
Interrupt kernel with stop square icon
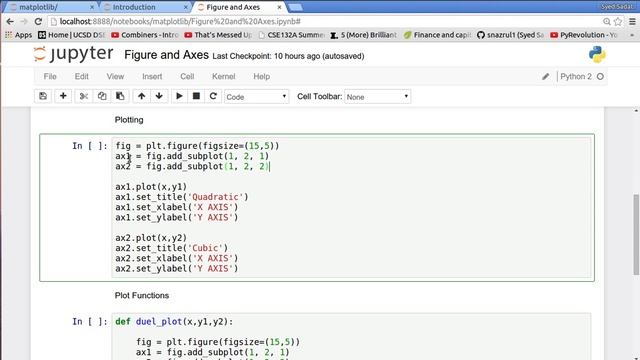click(x=196, y=96)
